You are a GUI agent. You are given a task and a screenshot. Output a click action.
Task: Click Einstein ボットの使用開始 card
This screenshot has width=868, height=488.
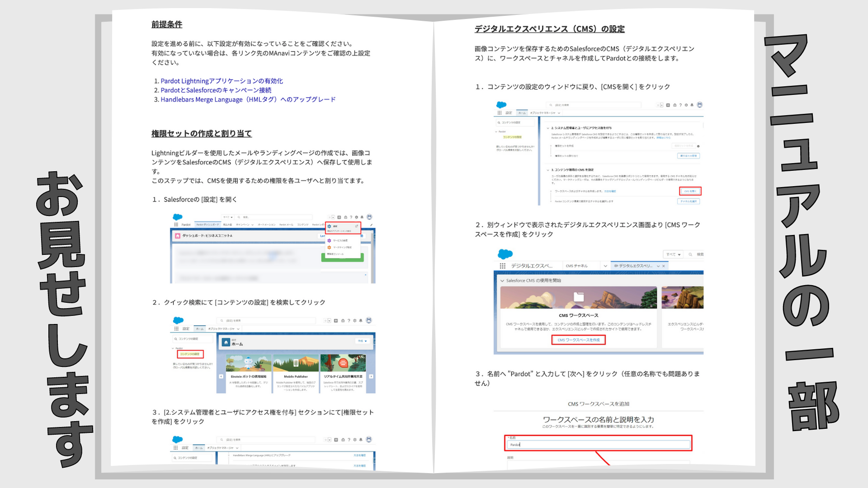pyautogui.click(x=249, y=373)
